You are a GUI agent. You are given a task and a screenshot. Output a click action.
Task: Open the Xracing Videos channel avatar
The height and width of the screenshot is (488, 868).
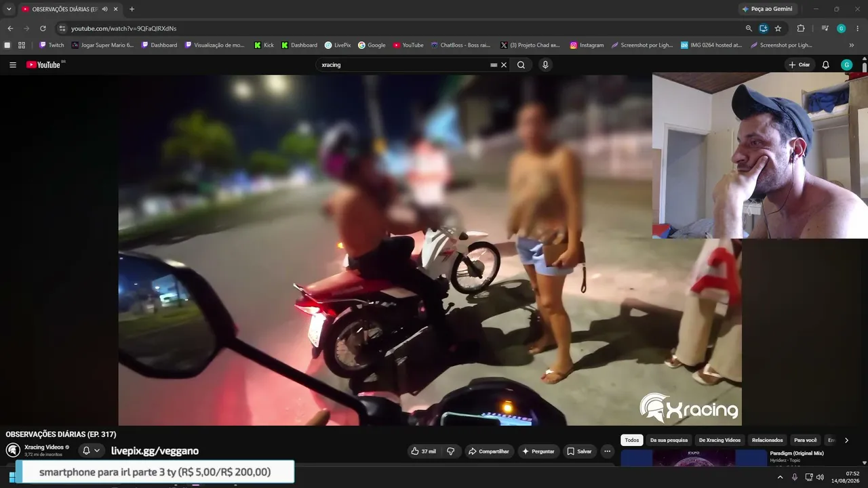point(13,450)
